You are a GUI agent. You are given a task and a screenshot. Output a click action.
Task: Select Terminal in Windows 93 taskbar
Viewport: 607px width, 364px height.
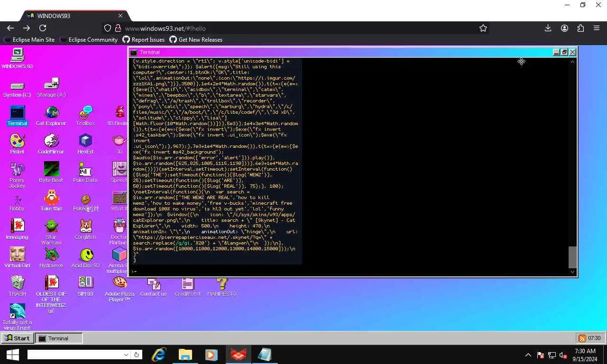tap(59, 338)
